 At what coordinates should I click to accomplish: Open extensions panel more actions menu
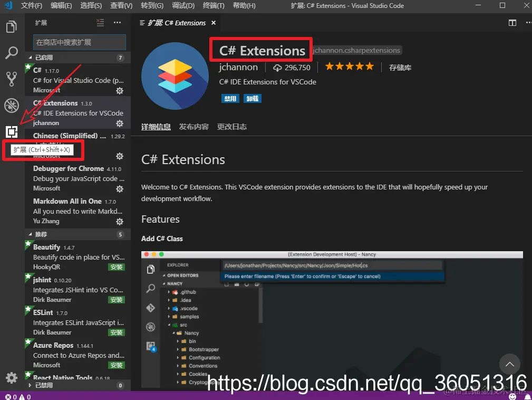pos(117,22)
